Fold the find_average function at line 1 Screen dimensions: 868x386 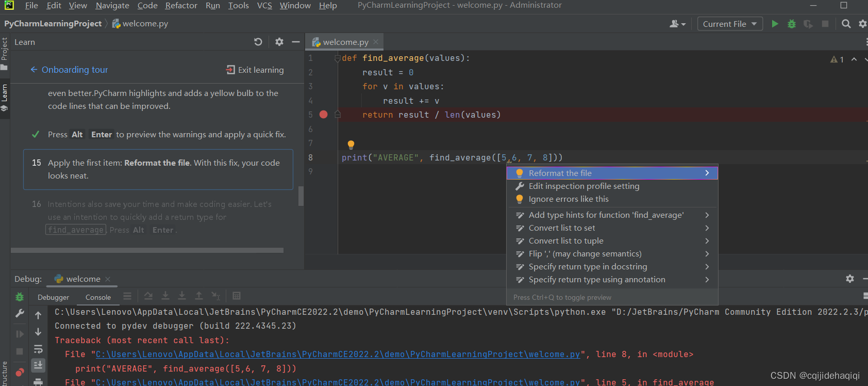tap(338, 58)
